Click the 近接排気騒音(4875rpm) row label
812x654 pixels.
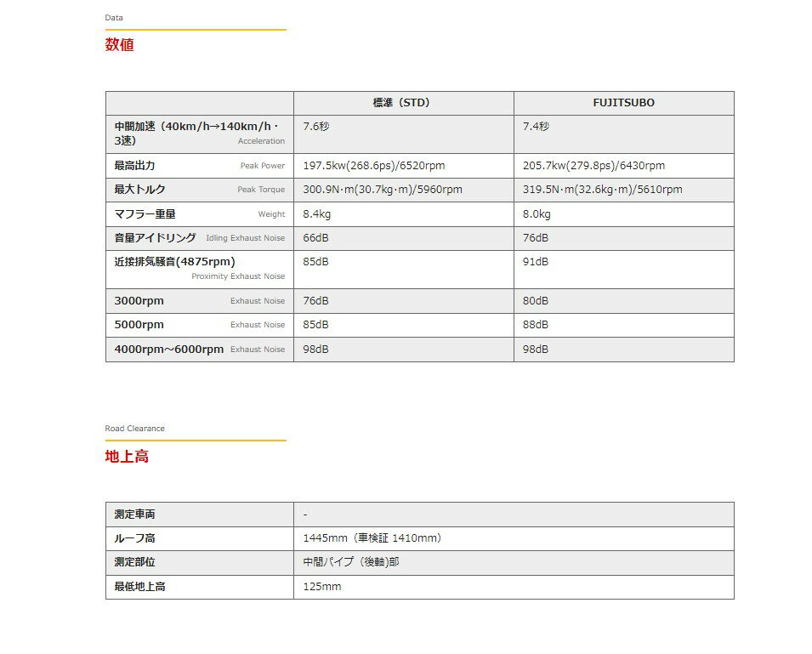[x=199, y=269]
